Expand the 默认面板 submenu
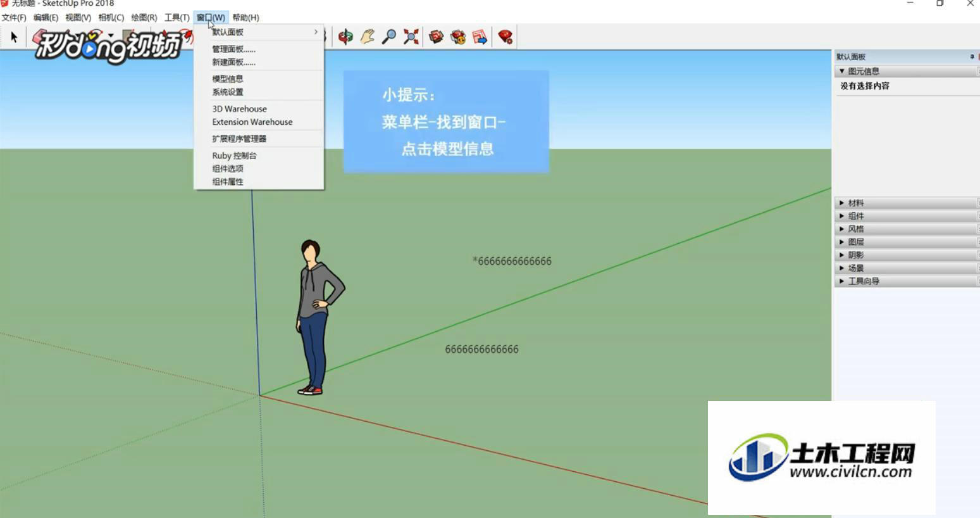Viewport: 980px width, 518px height. click(259, 32)
